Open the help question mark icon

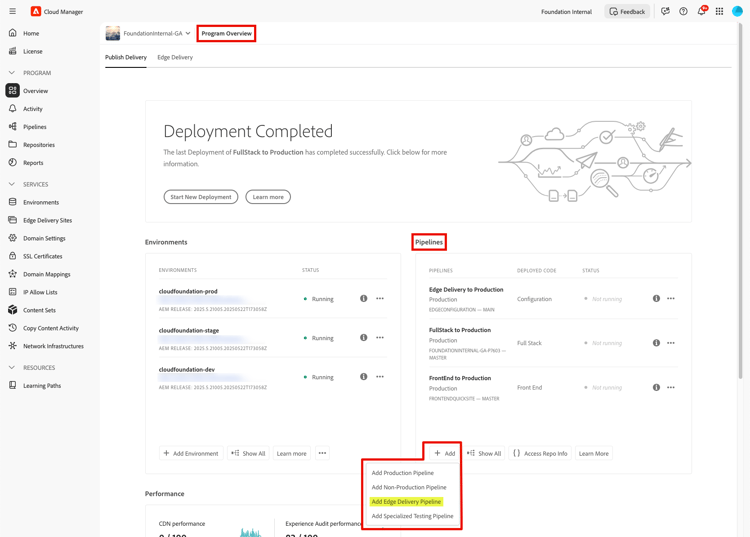683,11
